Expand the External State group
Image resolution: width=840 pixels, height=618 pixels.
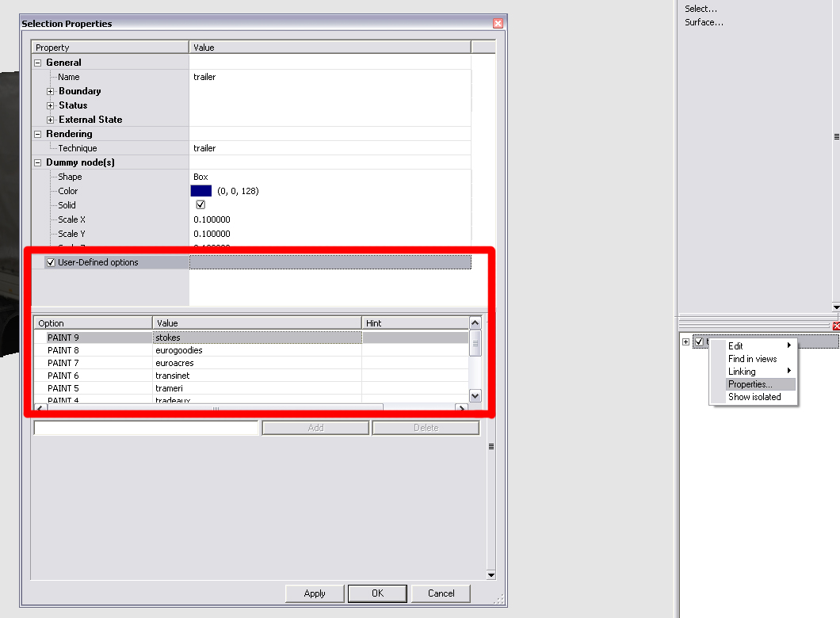click(51, 120)
